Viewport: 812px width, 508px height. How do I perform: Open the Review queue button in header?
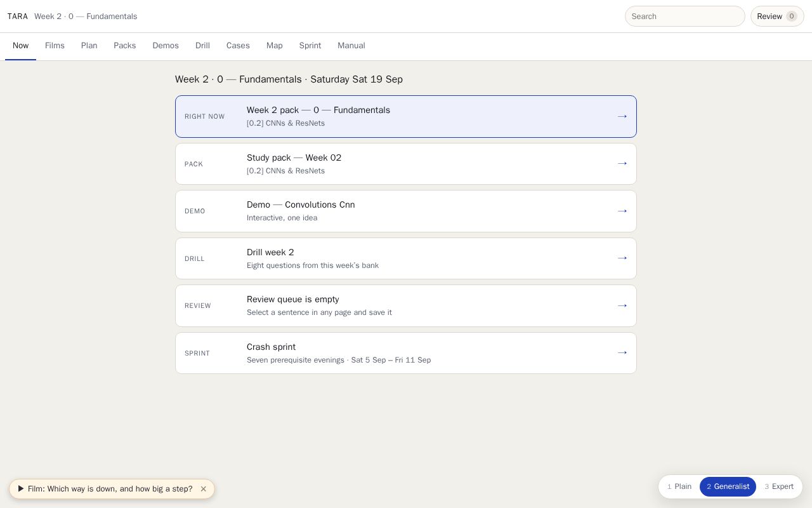(777, 17)
